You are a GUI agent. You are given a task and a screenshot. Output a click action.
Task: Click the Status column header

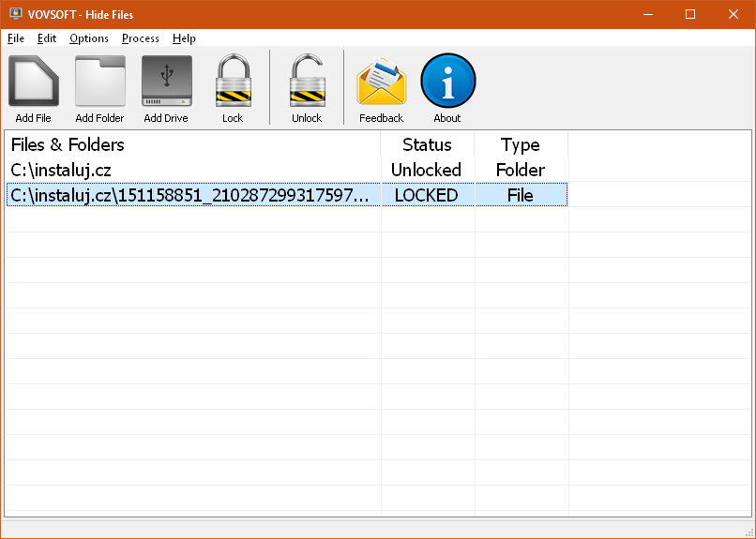(x=427, y=144)
